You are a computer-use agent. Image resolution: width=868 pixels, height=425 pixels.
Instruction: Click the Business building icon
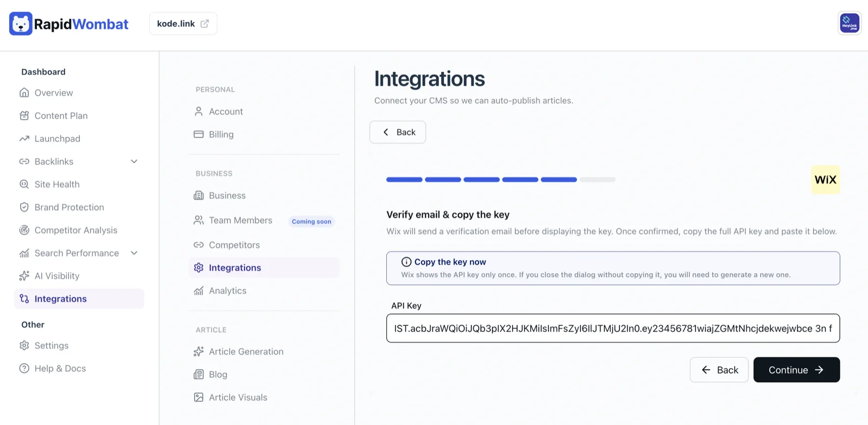click(x=199, y=196)
